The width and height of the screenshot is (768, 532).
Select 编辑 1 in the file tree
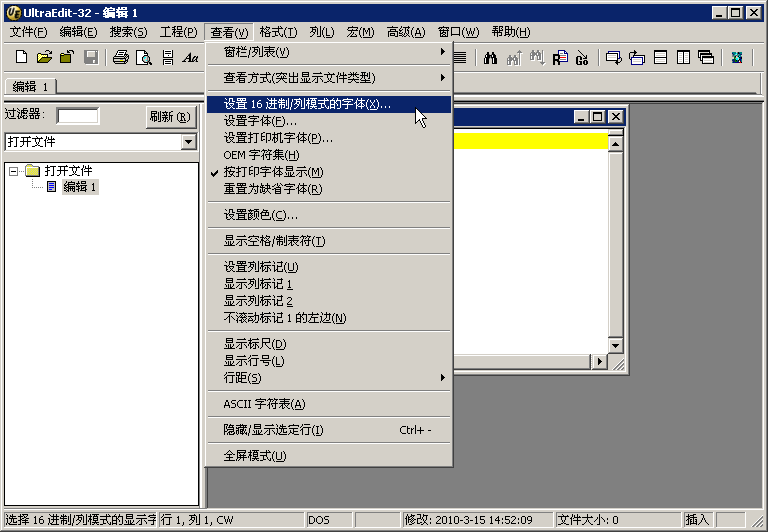tap(80, 187)
